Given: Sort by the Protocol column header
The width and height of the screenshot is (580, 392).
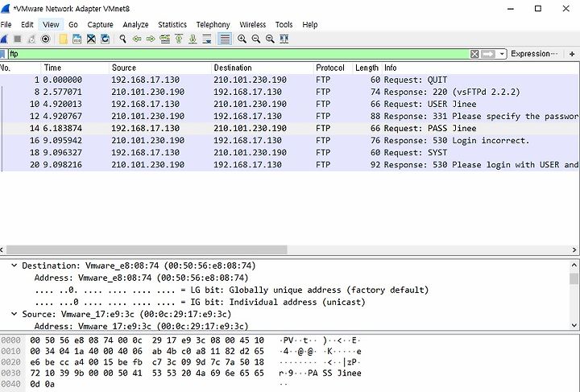Looking at the screenshot, I should point(333,68).
